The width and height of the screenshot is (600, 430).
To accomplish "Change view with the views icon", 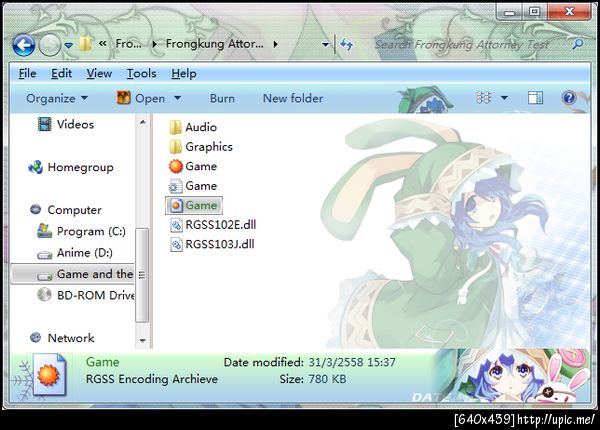I will tap(484, 98).
